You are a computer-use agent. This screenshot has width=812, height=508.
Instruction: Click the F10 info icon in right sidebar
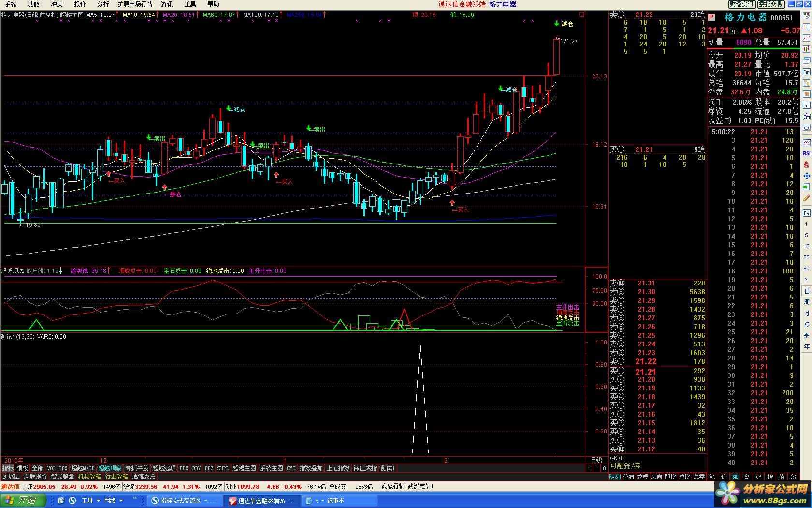tap(807, 72)
